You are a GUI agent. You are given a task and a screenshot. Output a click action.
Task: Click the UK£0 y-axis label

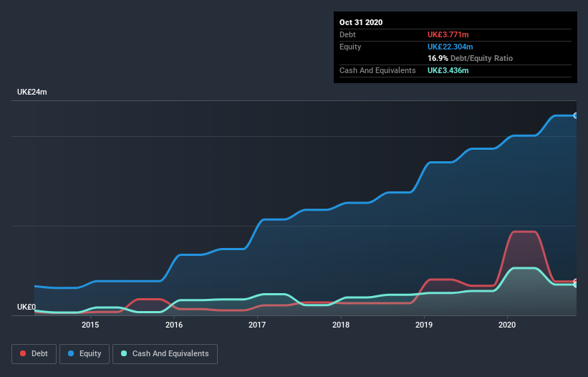[x=26, y=307]
